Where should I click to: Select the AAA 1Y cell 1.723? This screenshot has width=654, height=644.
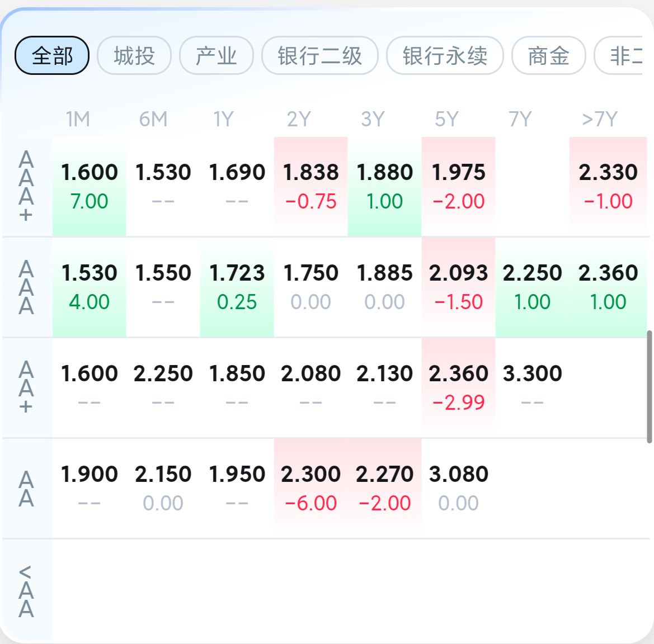point(237,286)
